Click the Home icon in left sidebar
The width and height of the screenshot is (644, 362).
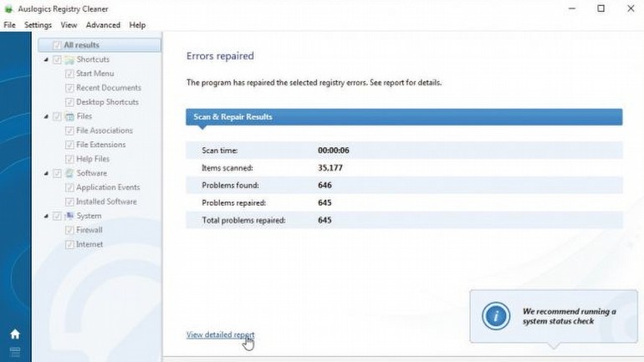pos(15,334)
